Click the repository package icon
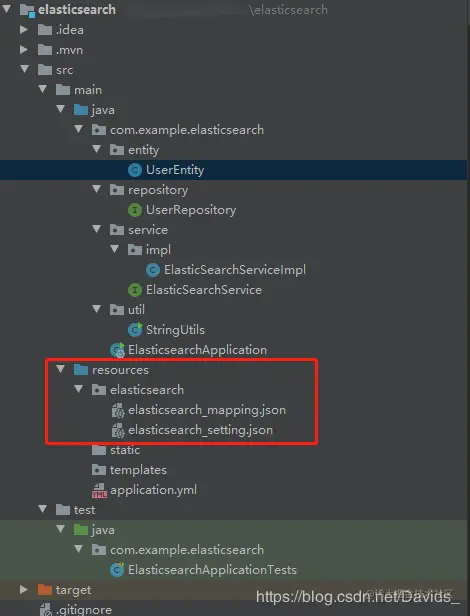 [x=117, y=190]
